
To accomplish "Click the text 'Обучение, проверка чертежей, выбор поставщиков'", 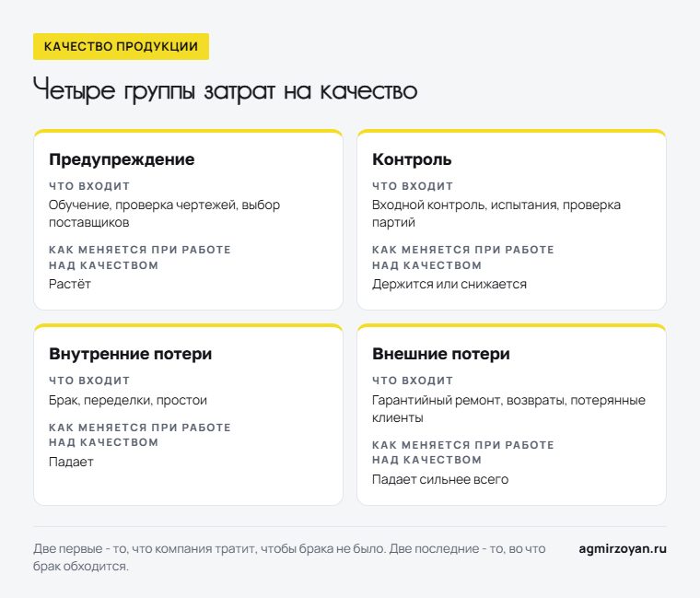I will coord(164,214).
